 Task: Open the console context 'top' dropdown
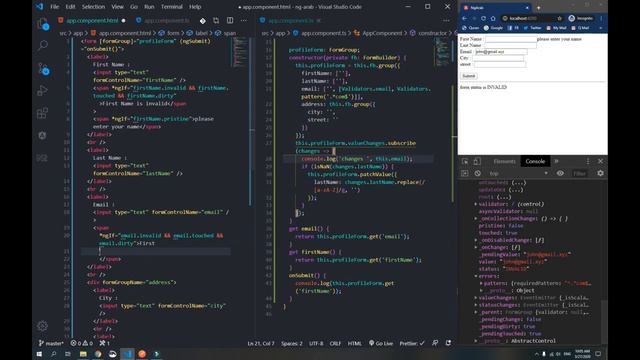click(518, 173)
